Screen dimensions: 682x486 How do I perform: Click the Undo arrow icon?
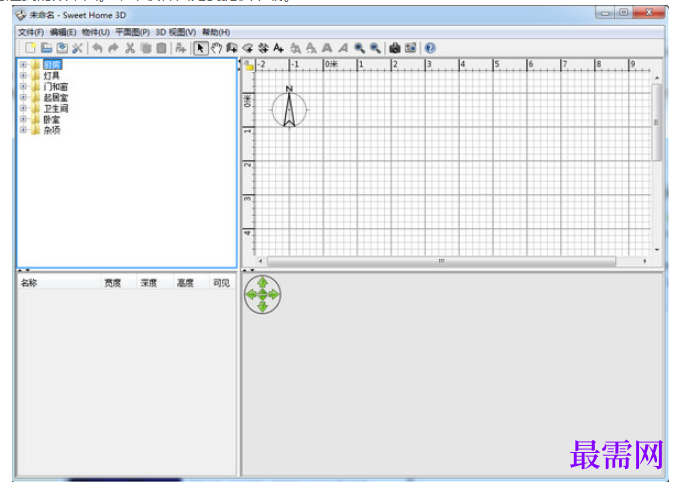click(97, 48)
